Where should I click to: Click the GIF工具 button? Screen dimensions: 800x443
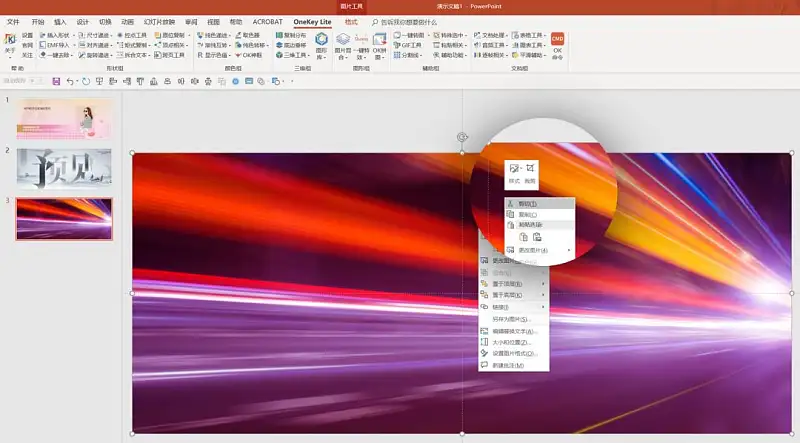click(x=408, y=45)
